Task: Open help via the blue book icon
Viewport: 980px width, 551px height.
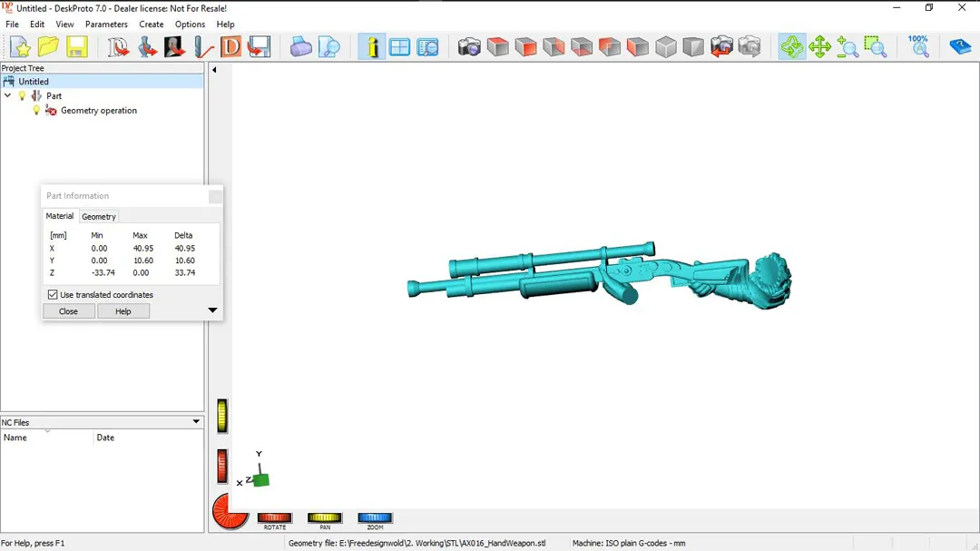Action: point(959,47)
